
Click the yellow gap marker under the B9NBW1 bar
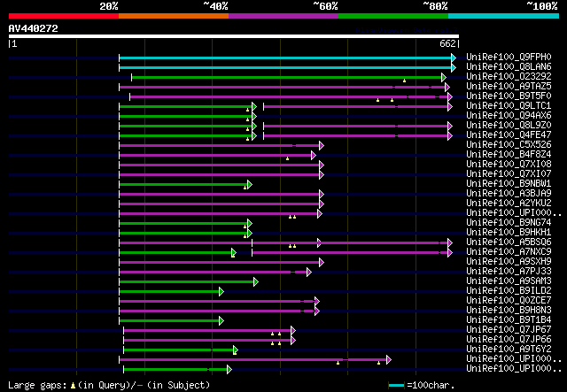tap(245, 188)
